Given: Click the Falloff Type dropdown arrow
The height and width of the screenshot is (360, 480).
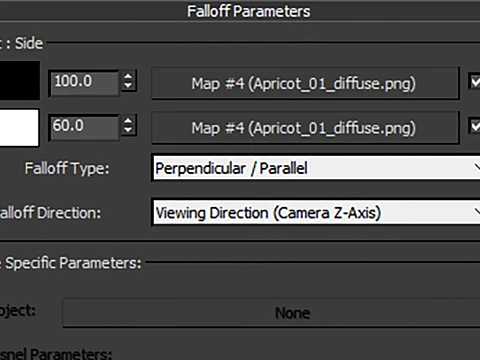Looking at the screenshot, I should [477, 168].
